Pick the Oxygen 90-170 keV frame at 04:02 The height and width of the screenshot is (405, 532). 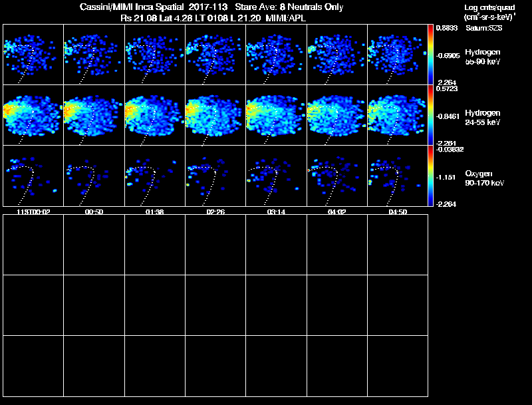(x=337, y=176)
